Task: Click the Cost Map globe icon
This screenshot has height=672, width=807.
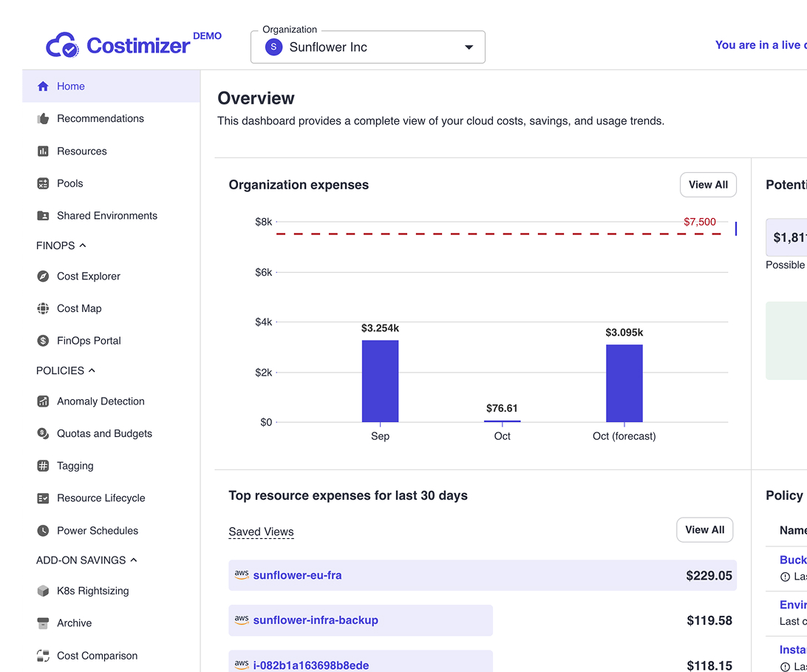Action: click(x=43, y=308)
